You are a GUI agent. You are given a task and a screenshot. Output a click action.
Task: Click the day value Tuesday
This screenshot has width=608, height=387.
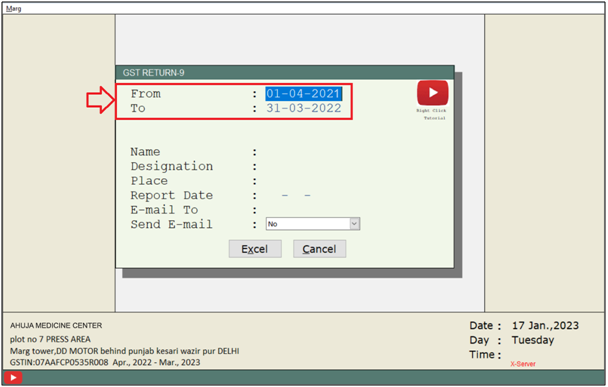(533, 340)
